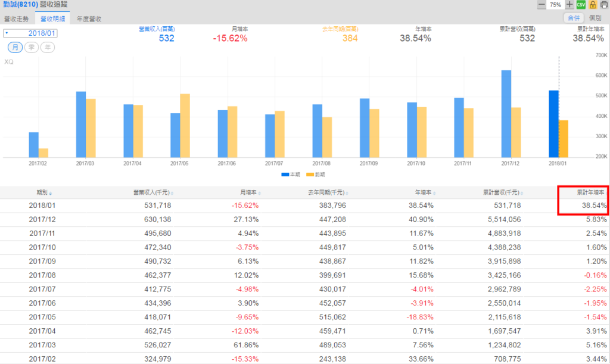
Task: Click the 75% zoom level field
Action: tap(556, 5)
